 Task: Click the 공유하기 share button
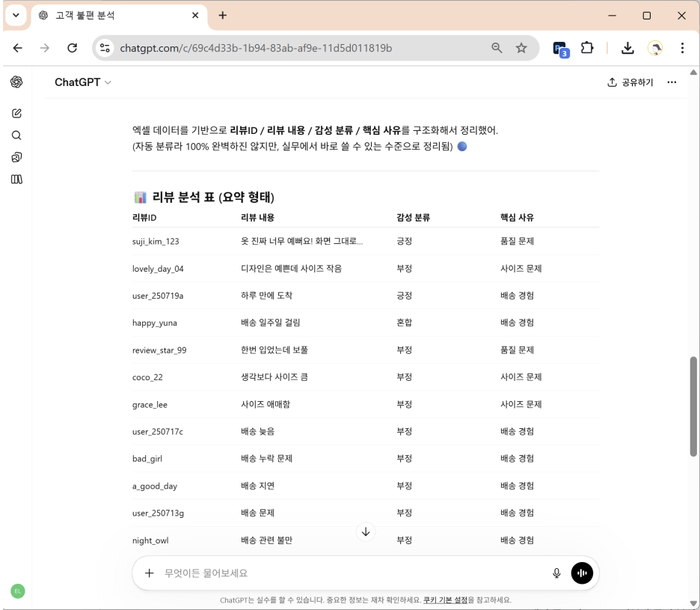click(x=630, y=82)
